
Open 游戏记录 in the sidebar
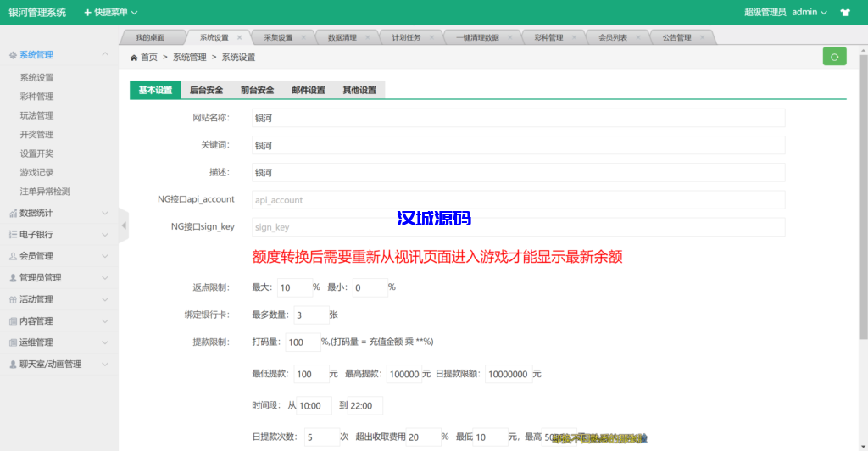point(37,173)
